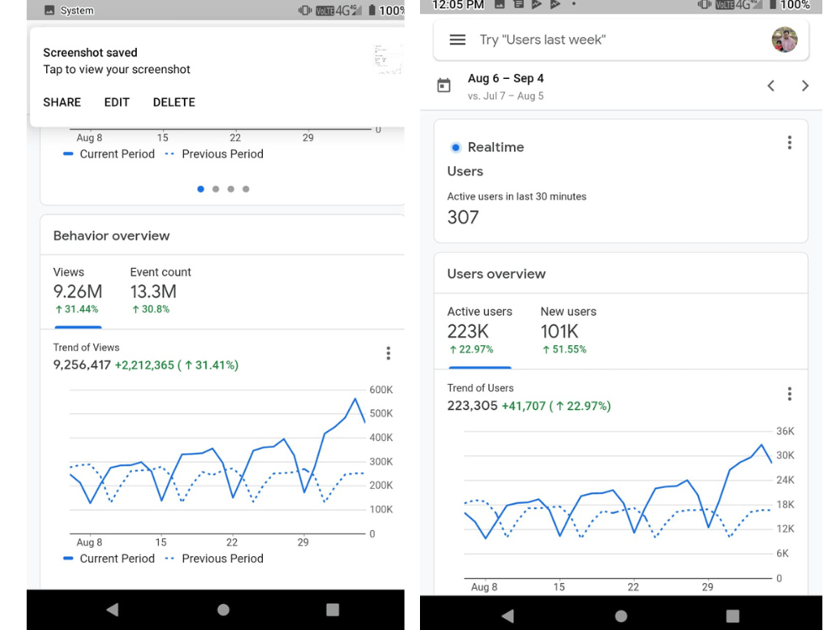Select the third carousel page dot
Screen dimensions: 840x630
[230, 189]
